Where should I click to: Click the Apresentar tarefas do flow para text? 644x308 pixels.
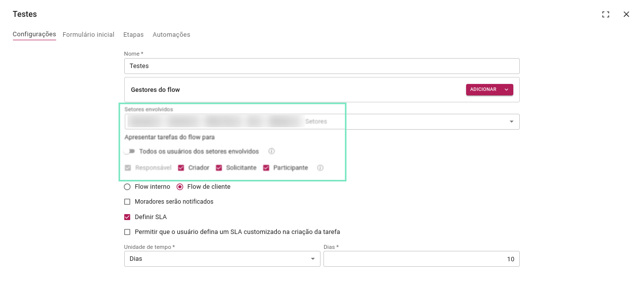pos(169,137)
